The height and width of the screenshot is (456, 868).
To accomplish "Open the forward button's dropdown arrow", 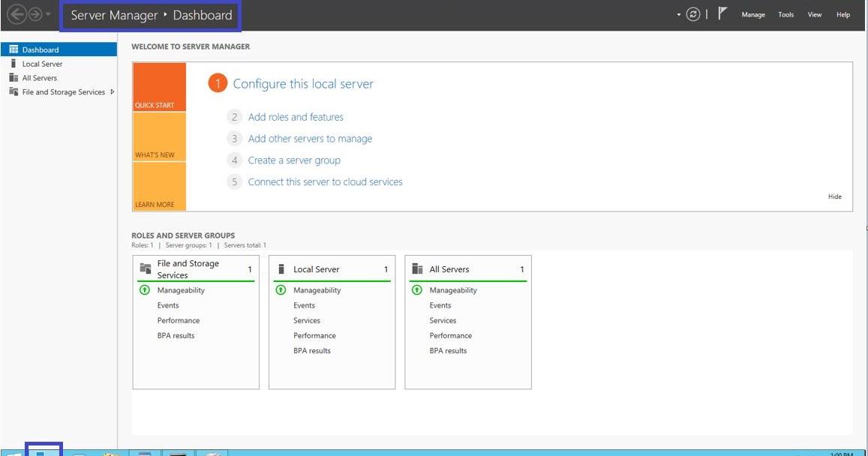I will pyautogui.click(x=47, y=13).
